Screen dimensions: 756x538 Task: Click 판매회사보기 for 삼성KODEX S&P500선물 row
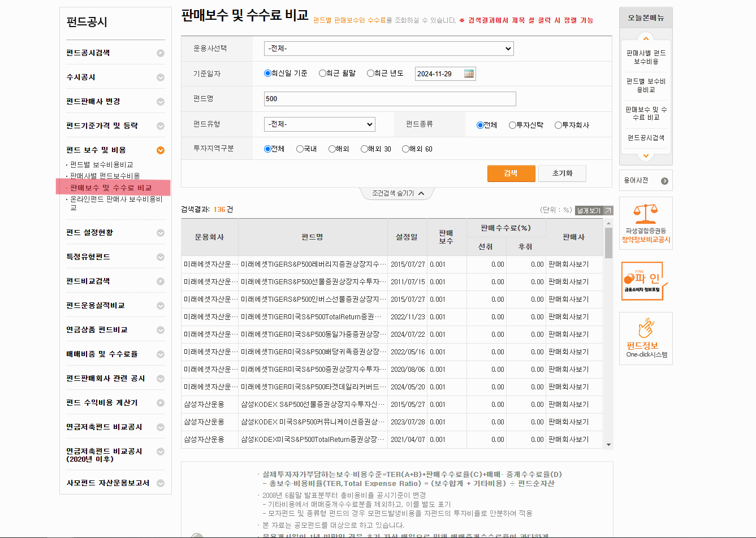point(568,404)
